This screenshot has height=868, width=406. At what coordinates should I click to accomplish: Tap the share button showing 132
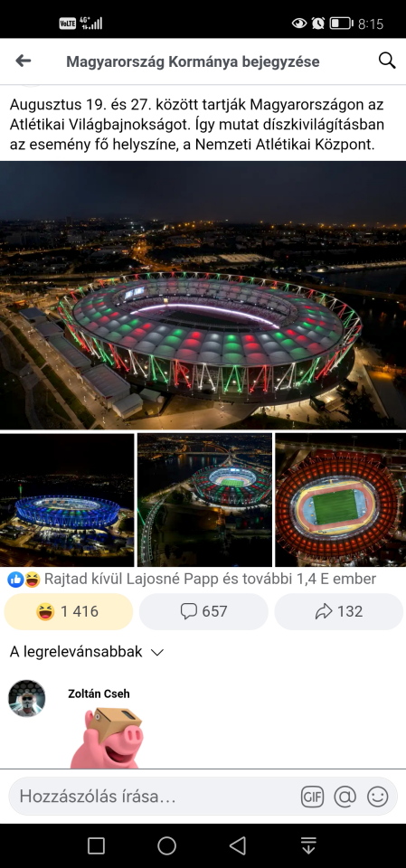(338, 612)
